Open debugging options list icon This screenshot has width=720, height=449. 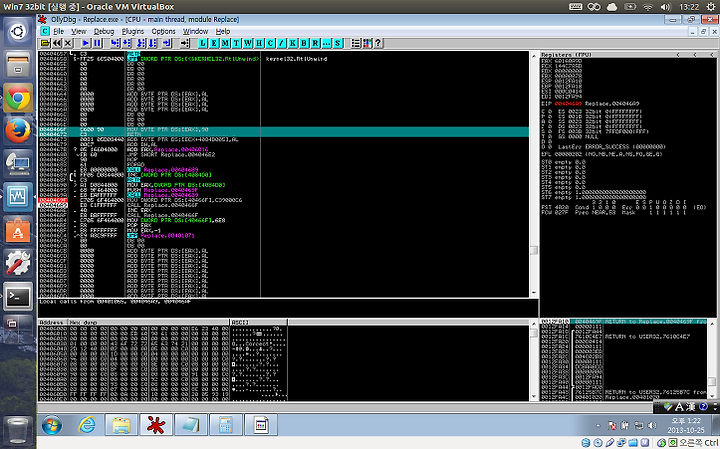coord(356,43)
